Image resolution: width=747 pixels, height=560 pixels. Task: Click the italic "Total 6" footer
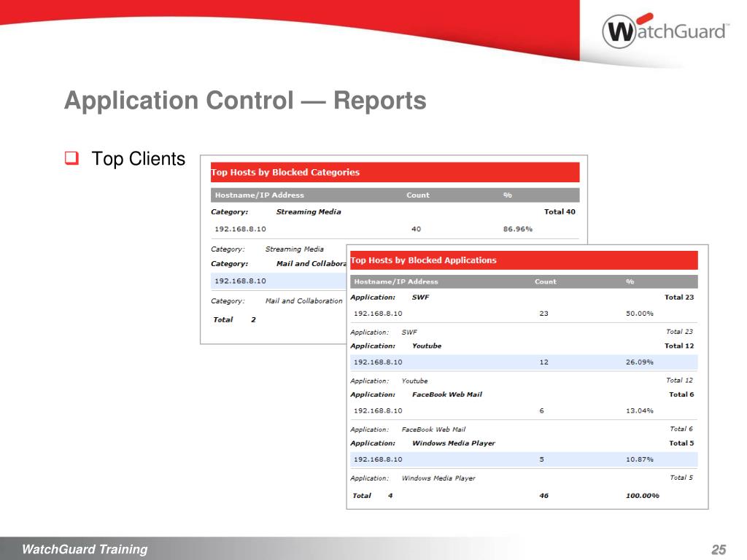coord(681,429)
